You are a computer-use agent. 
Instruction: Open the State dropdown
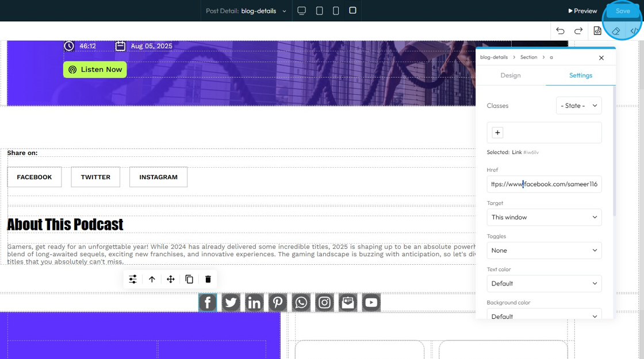click(x=578, y=106)
